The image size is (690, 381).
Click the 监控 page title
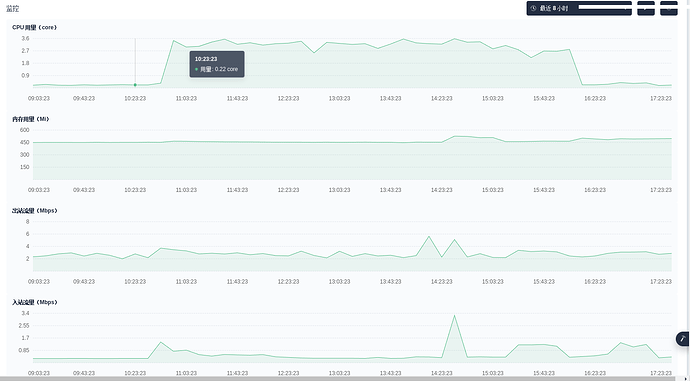click(x=12, y=9)
